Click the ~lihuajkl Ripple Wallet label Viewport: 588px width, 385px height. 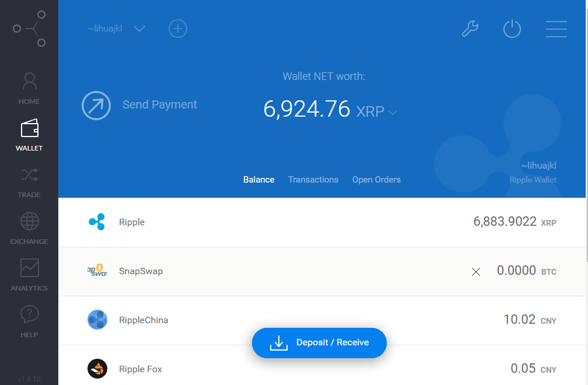point(533,173)
